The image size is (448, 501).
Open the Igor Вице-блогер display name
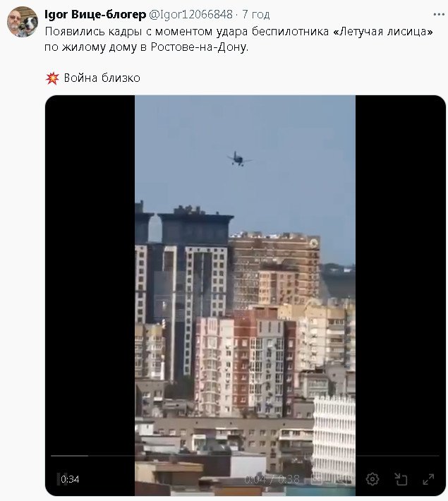(95, 14)
